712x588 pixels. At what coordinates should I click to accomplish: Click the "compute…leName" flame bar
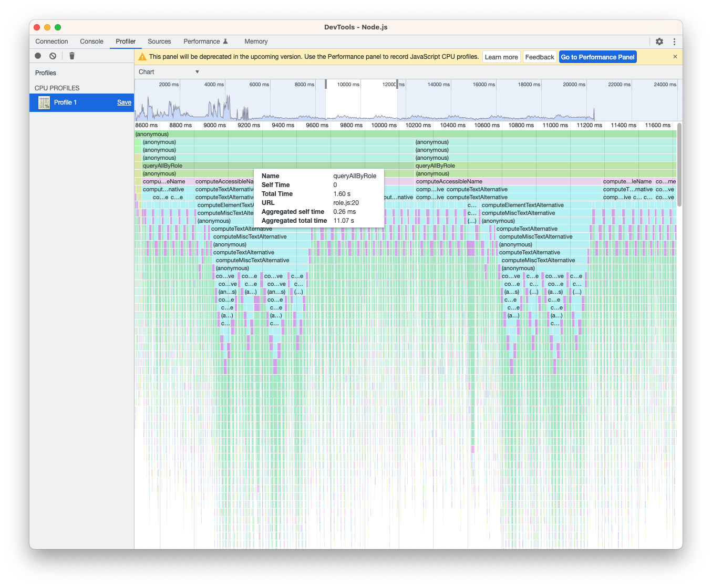pos(628,182)
